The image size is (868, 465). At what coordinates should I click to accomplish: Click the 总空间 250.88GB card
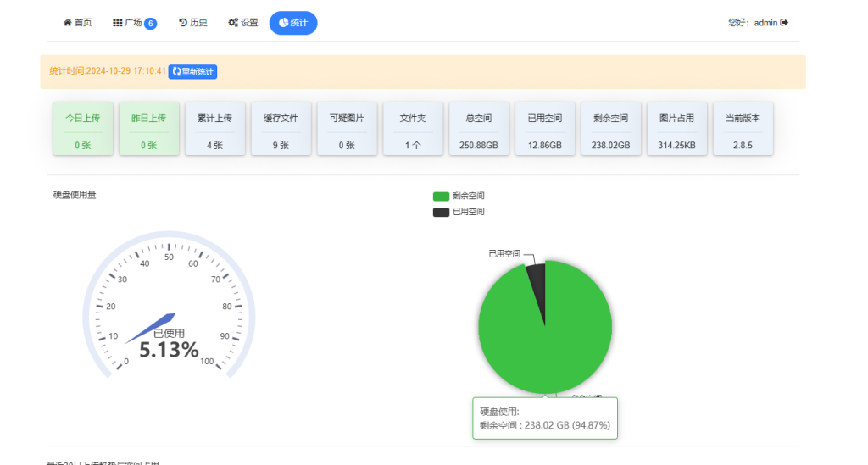[x=479, y=129]
